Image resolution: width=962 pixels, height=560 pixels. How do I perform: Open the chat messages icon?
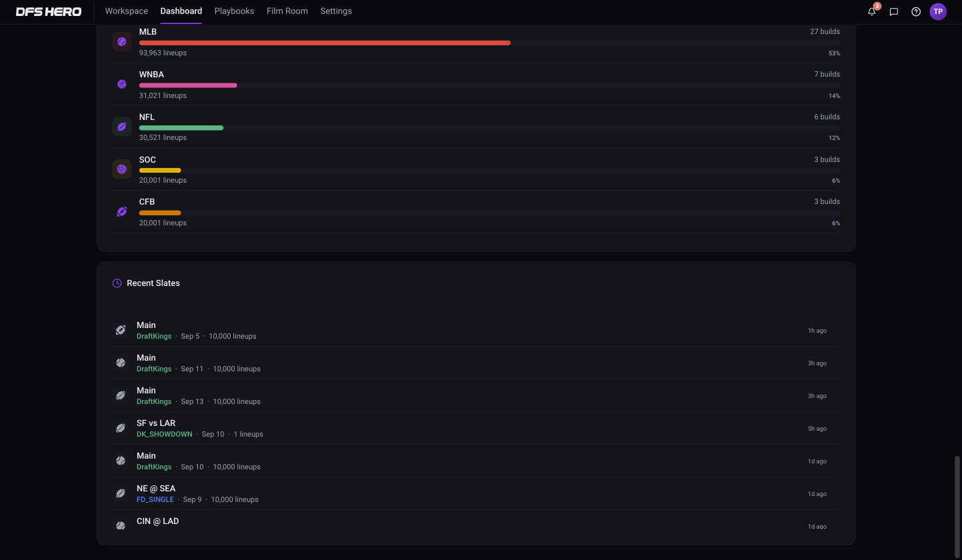pos(894,11)
